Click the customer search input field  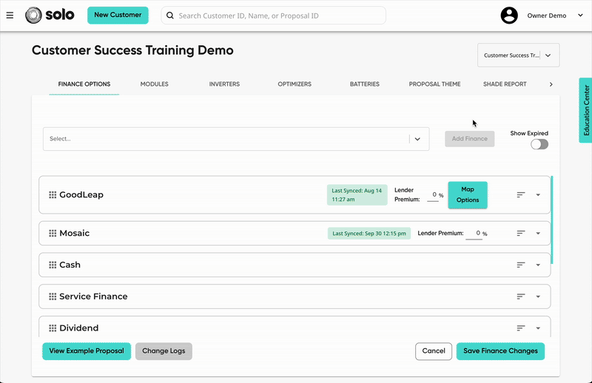pos(274,15)
